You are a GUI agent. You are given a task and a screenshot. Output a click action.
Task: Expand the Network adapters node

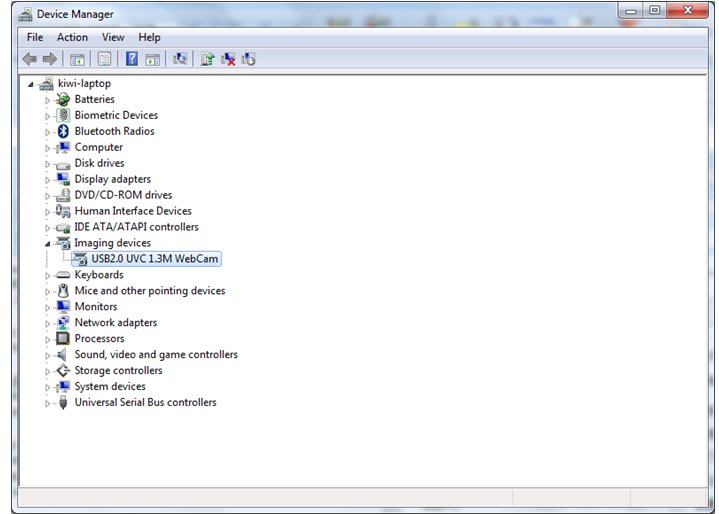[47, 323]
